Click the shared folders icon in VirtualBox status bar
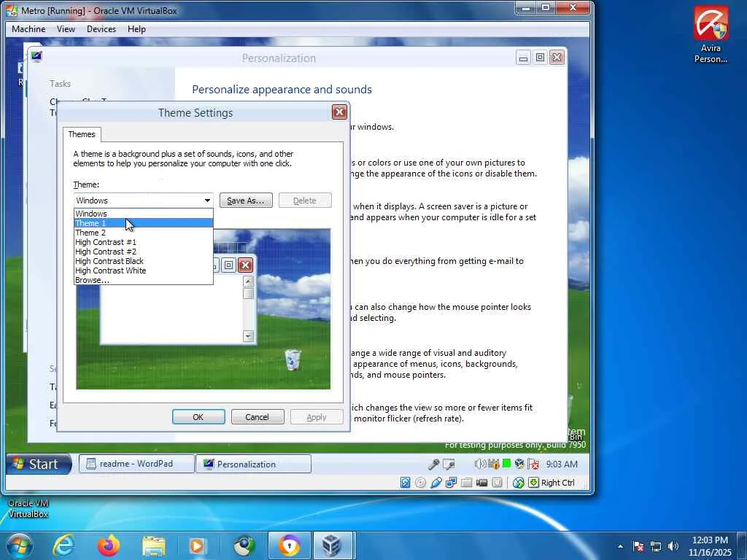This screenshot has height=560, width=747. click(x=466, y=483)
